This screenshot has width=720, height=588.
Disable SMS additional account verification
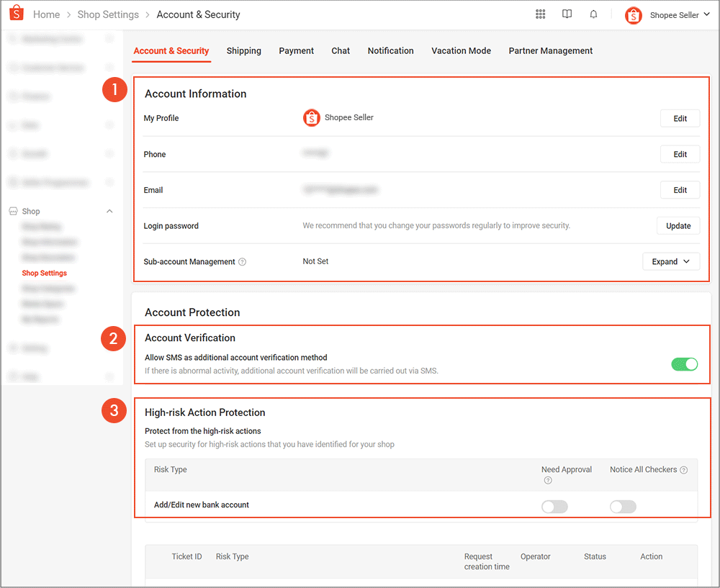coord(685,364)
